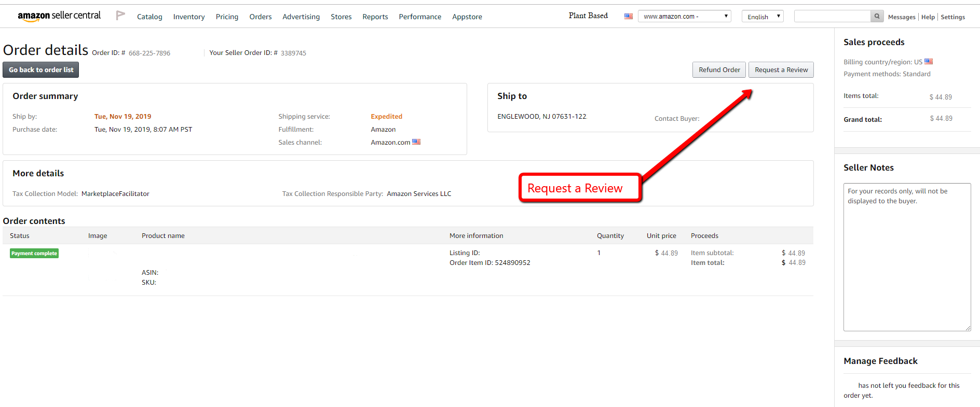The width and height of the screenshot is (980, 407).
Task: Click the SKU label in order contents
Action: tap(149, 283)
